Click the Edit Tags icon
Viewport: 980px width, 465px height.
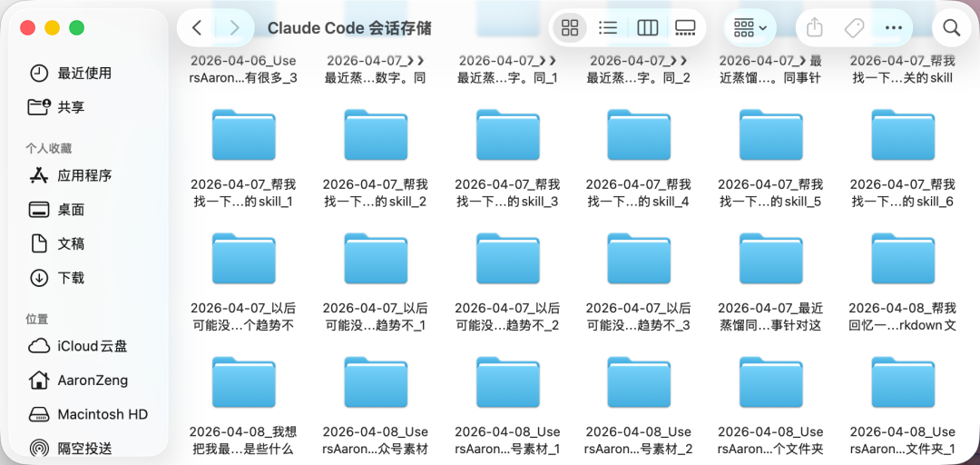(x=854, y=28)
